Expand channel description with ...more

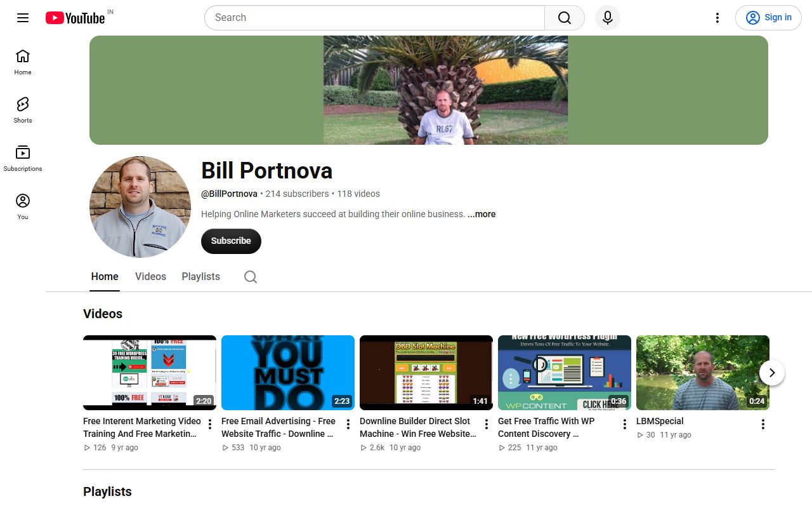[481, 214]
